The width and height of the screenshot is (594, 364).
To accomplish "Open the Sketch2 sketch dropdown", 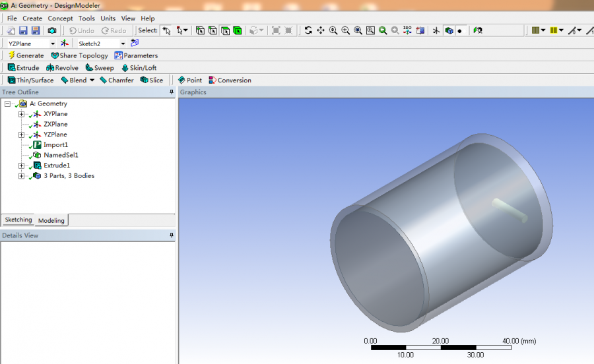I will tap(123, 44).
